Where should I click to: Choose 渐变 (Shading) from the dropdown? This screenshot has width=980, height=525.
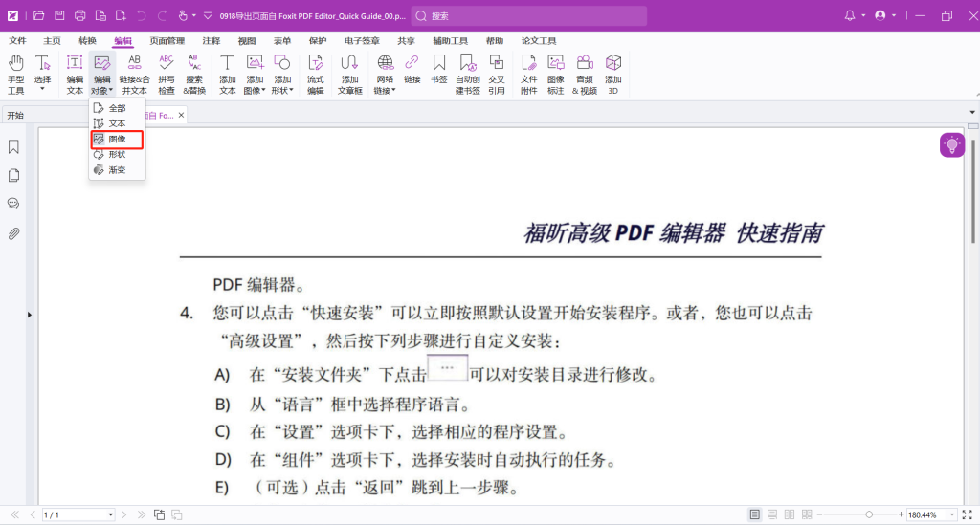click(117, 170)
